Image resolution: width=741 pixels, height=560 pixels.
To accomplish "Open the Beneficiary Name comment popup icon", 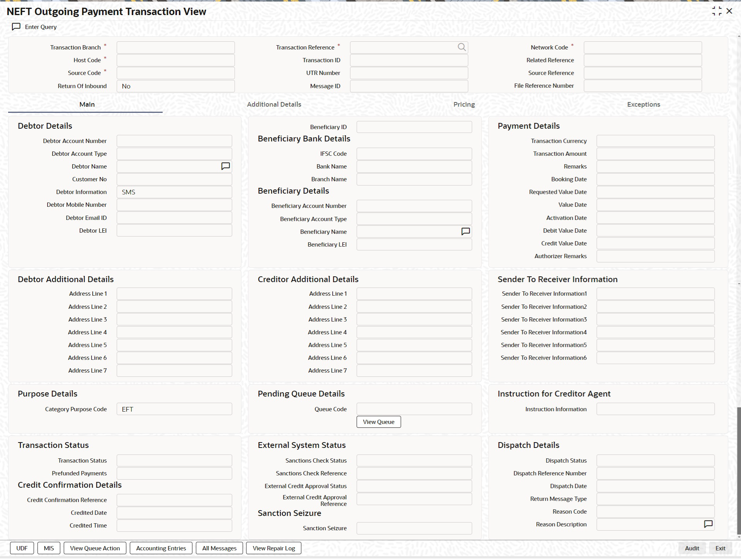I will (x=466, y=231).
